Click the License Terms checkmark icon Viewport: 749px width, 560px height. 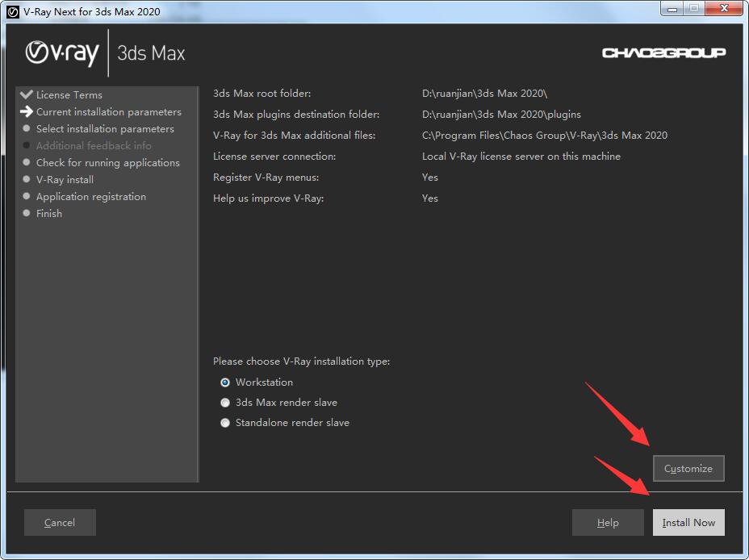(x=27, y=94)
